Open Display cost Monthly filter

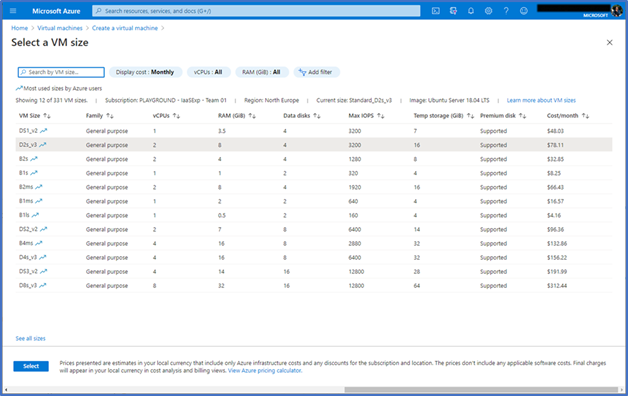point(145,72)
